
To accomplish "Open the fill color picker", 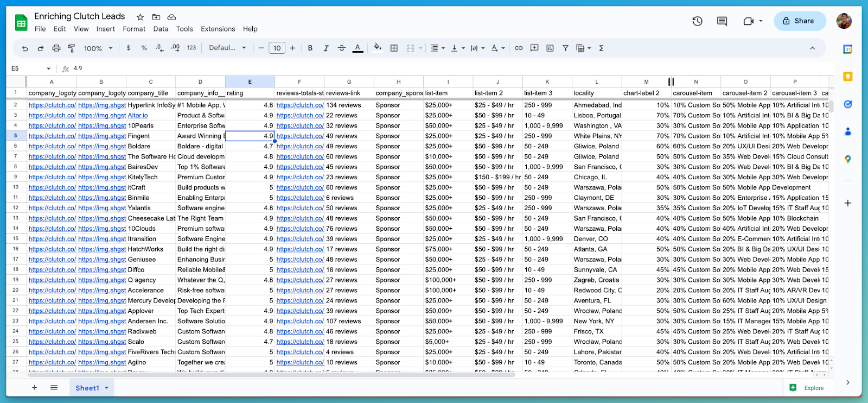I will (x=378, y=48).
